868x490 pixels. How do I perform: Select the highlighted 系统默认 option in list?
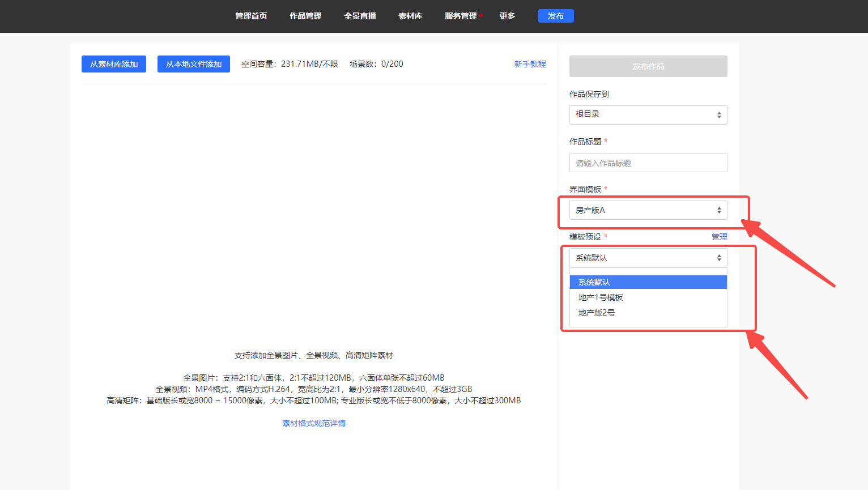click(x=648, y=282)
